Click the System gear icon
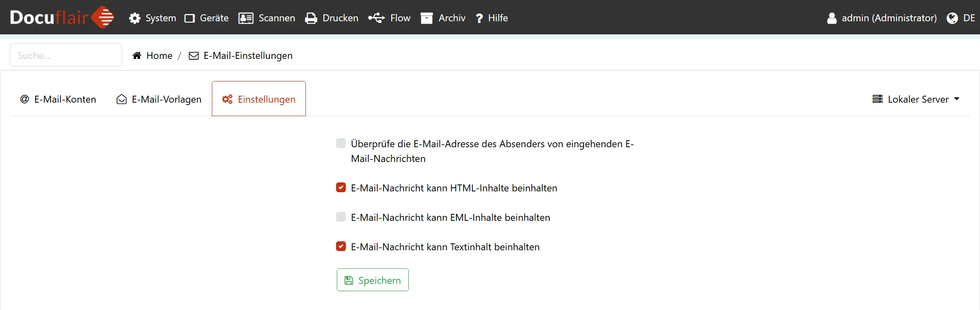Image resolution: width=980 pixels, height=310 pixels. (134, 18)
